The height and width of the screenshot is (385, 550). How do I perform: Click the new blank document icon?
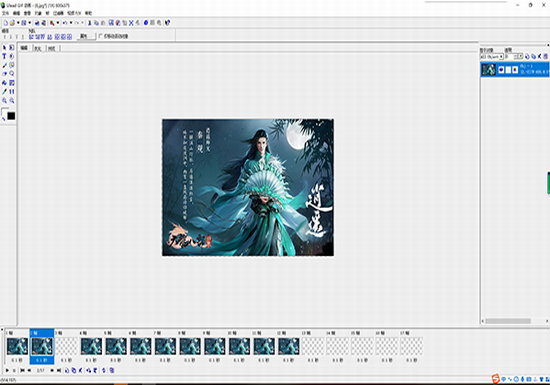6,23
